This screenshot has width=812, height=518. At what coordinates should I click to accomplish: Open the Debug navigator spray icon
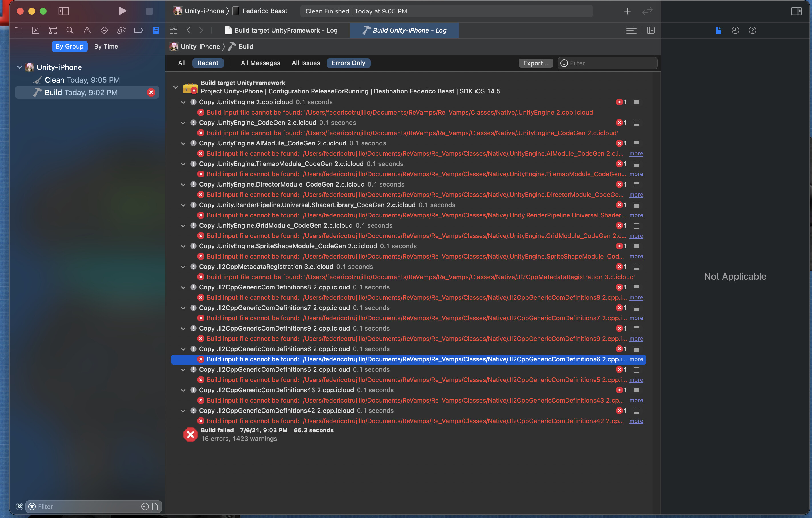[121, 30]
